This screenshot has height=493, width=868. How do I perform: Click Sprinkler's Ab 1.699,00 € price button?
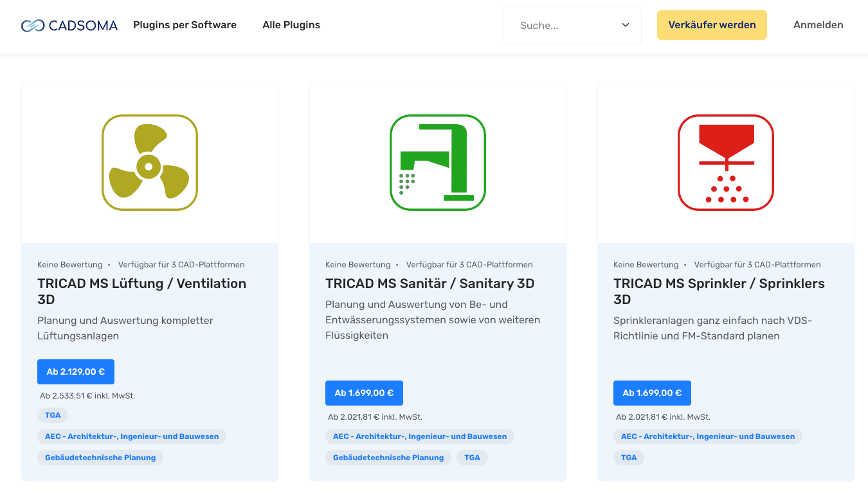(652, 393)
